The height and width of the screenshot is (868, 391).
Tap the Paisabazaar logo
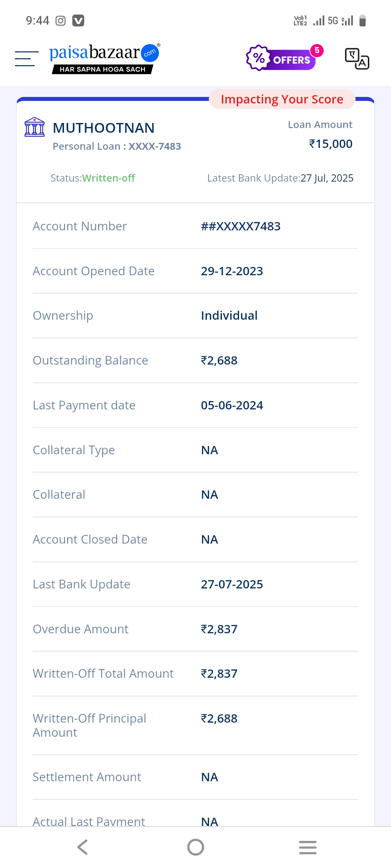click(104, 59)
